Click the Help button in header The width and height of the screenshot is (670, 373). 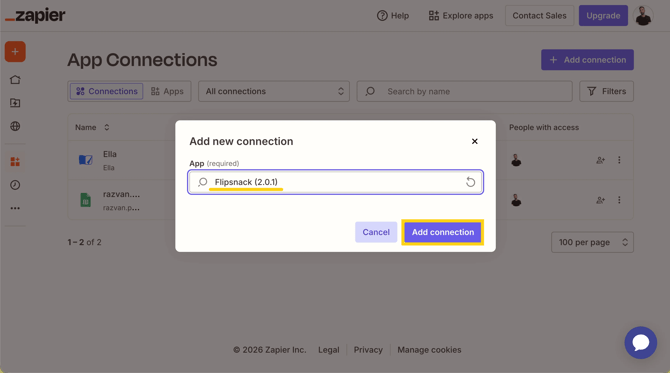pyautogui.click(x=393, y=16)
